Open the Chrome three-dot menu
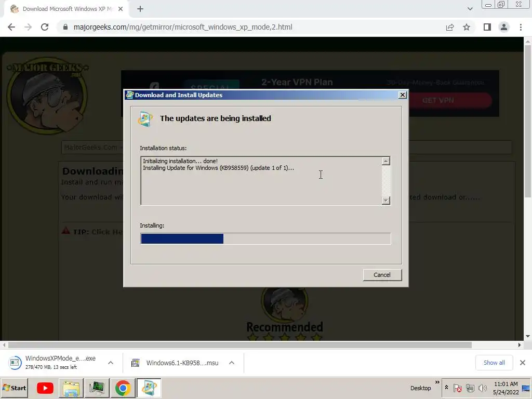Screen dimensions: 532x399 point(521,27)
